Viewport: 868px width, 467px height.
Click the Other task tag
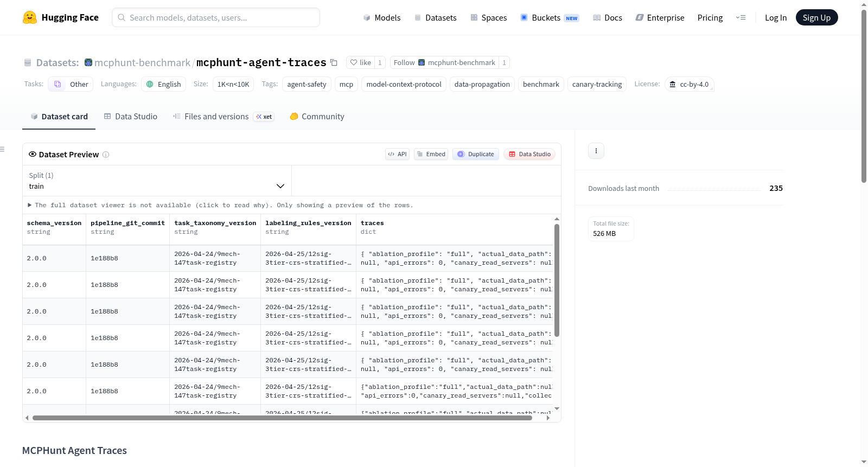[71, 84]
